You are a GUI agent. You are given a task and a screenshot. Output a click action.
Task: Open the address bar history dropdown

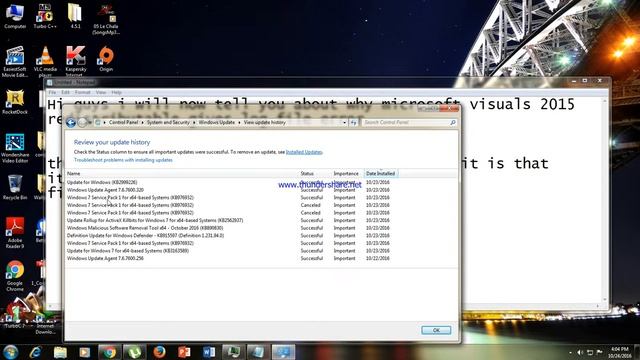pyautogui.click(x=344, y=122)
